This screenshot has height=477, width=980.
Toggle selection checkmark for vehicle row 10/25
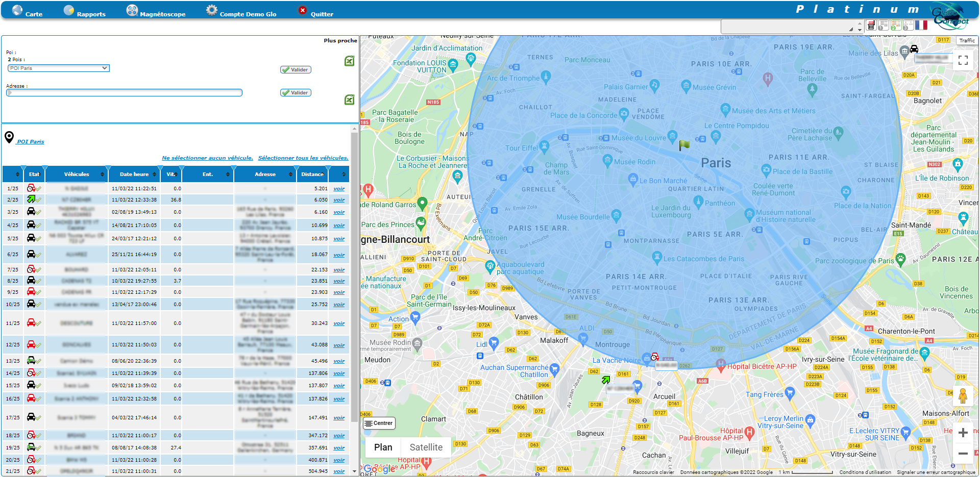pyautogui.click(x=39, y=305)
